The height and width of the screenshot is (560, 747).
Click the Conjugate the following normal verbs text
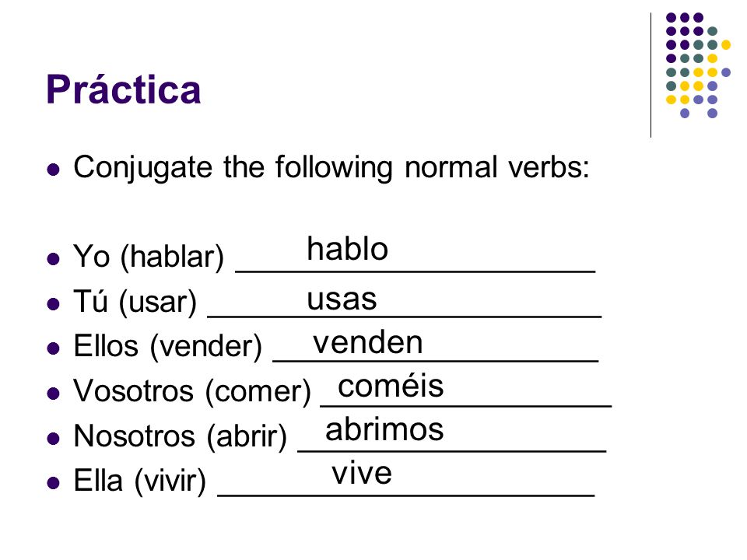(x=331, y=168)
